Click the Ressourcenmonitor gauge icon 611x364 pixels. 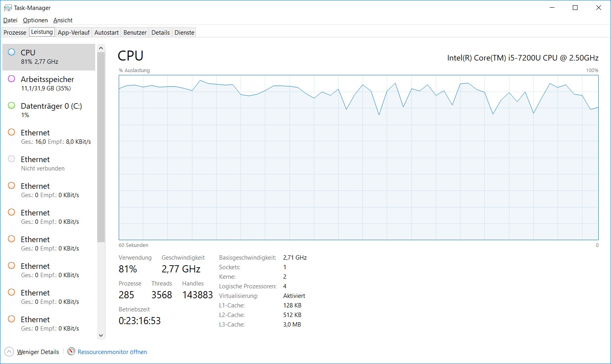pos(71,351)
